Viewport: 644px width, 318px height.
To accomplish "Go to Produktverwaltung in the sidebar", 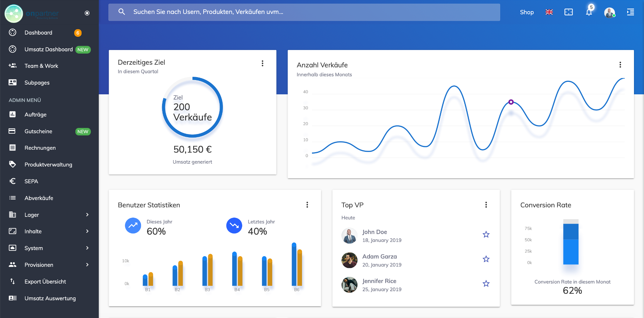I will [48, 165].
